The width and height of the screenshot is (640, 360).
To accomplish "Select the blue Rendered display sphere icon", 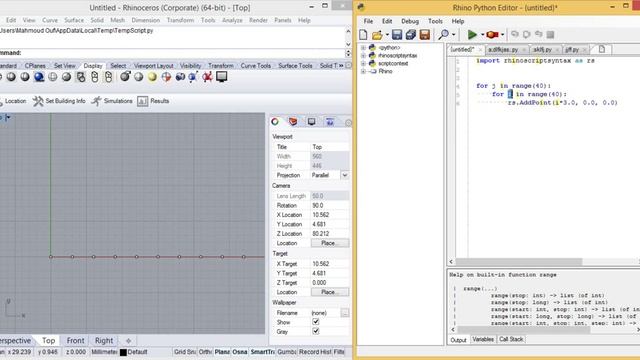I will pyautogui.click(x=39, y=77).
